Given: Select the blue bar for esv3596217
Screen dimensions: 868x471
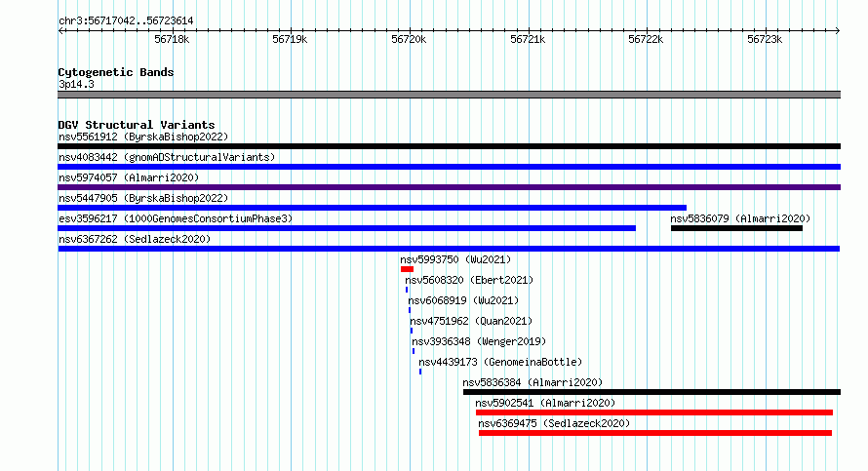Looking at the screenshot, I should point(346,228).
